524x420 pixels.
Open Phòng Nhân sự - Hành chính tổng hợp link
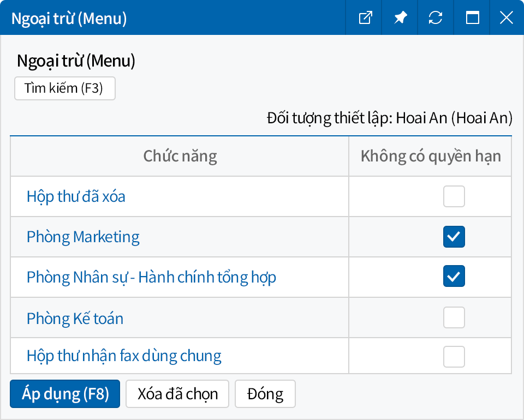[x=151, y=278]
